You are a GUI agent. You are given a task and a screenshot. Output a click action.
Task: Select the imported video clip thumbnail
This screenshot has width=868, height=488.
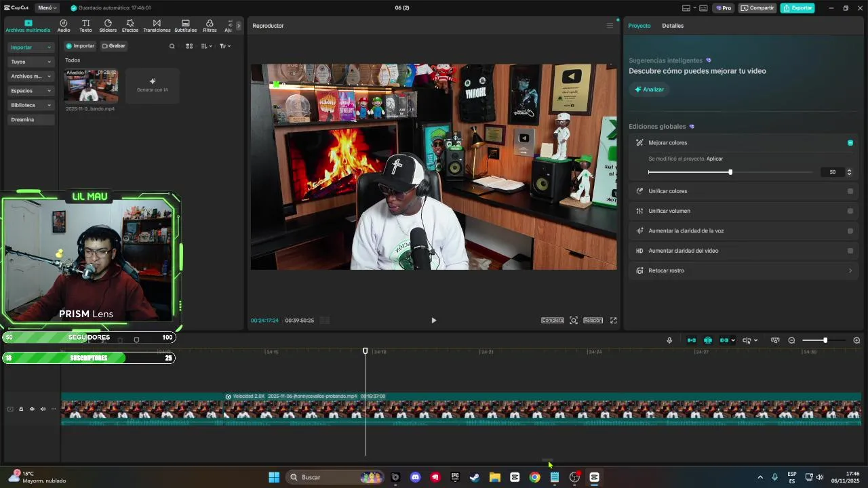[x=91, y=85]
